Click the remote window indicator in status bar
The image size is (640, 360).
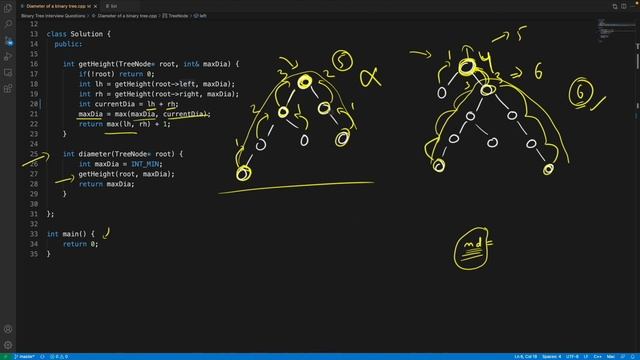click(5, 357)
